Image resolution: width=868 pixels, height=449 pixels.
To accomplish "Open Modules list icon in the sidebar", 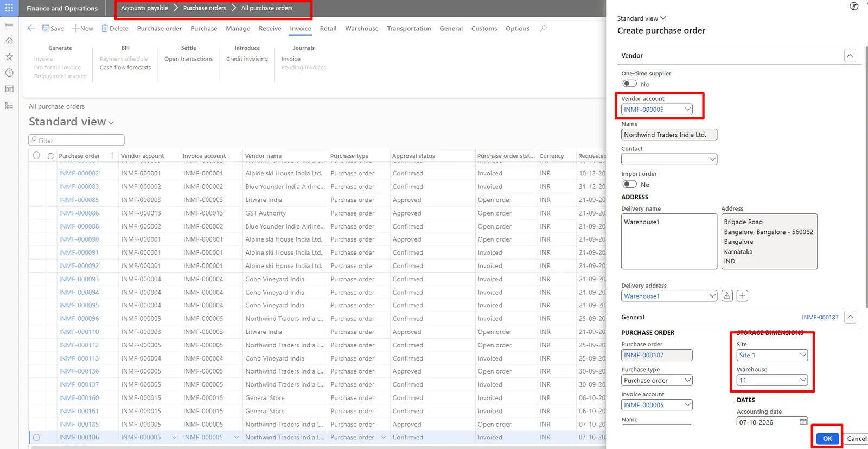I will (9, 105).
